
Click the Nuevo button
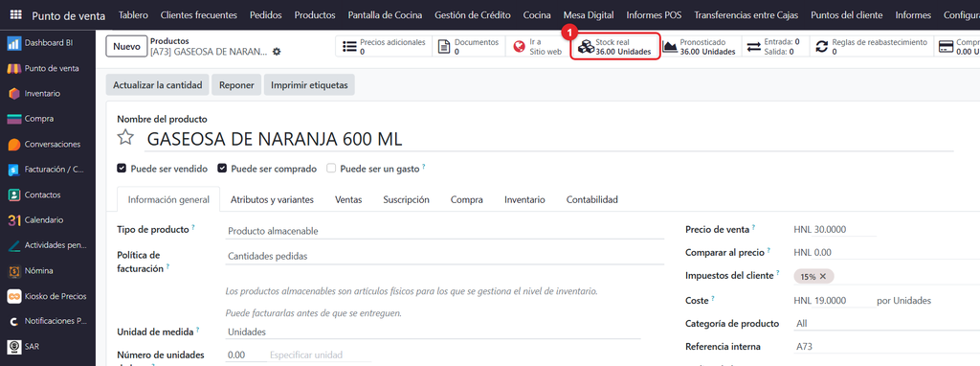click(x=126, y=47)
